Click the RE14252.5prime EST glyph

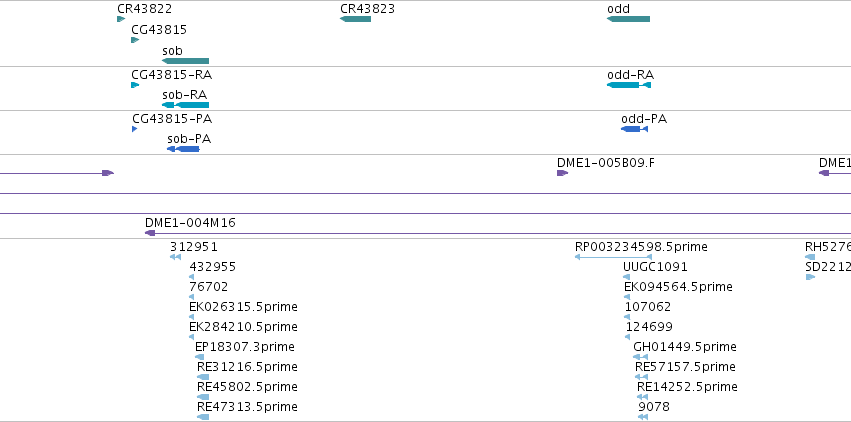(x=643, y=397)
